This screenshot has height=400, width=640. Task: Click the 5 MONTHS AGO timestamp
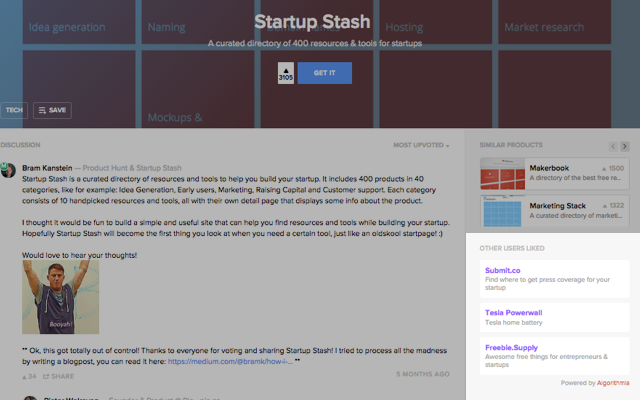422,374
